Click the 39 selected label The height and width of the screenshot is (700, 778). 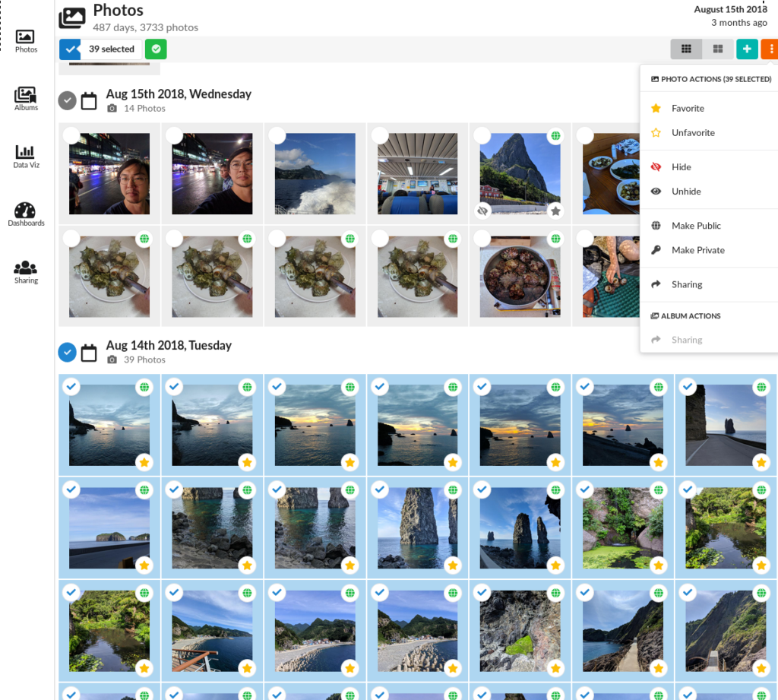[112, 49]
